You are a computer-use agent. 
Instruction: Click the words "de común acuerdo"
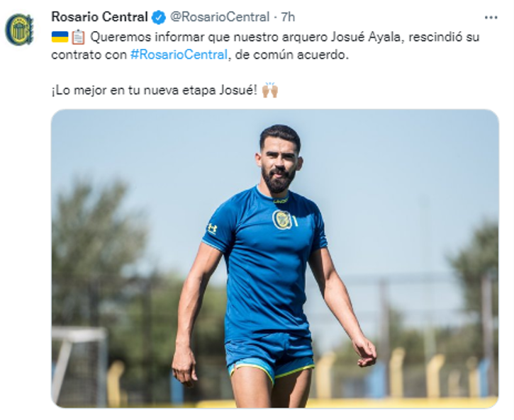[x=291, y=55]
